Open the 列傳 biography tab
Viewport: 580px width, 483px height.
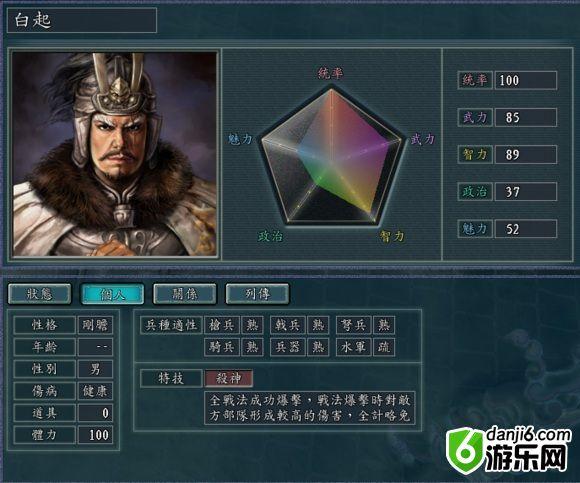pos(257,294)
